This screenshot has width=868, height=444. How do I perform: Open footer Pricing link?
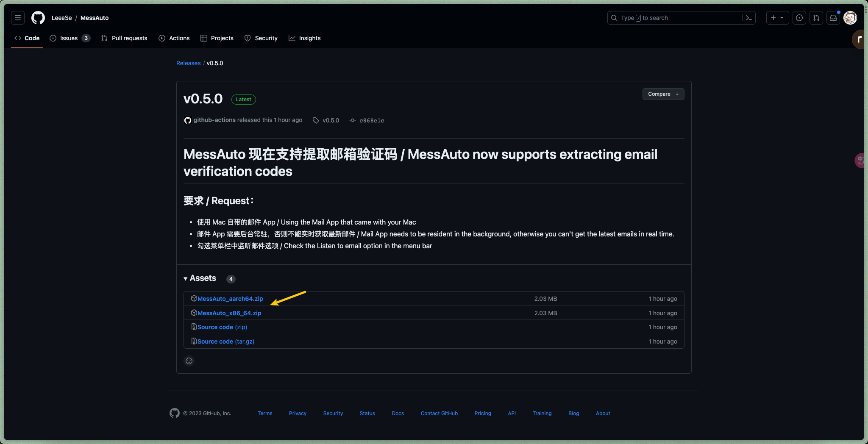[x=483, y=413]
